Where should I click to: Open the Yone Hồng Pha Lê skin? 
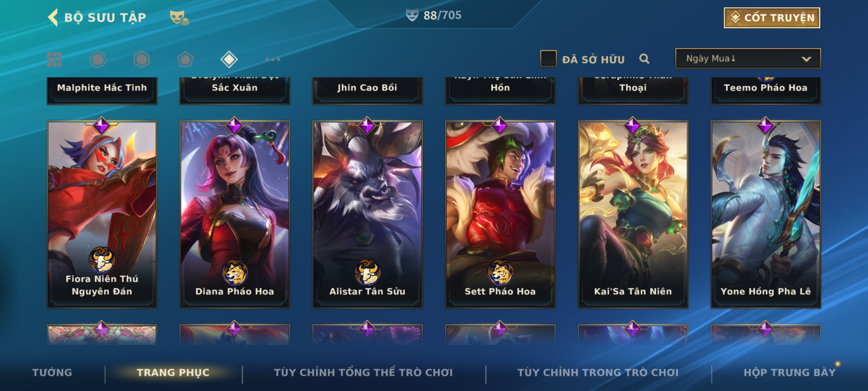coord(766,214)
